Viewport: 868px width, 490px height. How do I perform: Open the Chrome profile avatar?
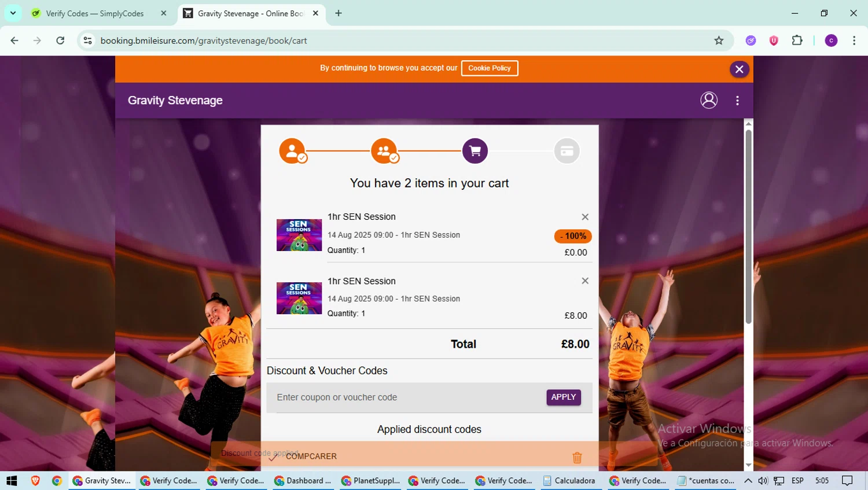[x=831, y=40]
